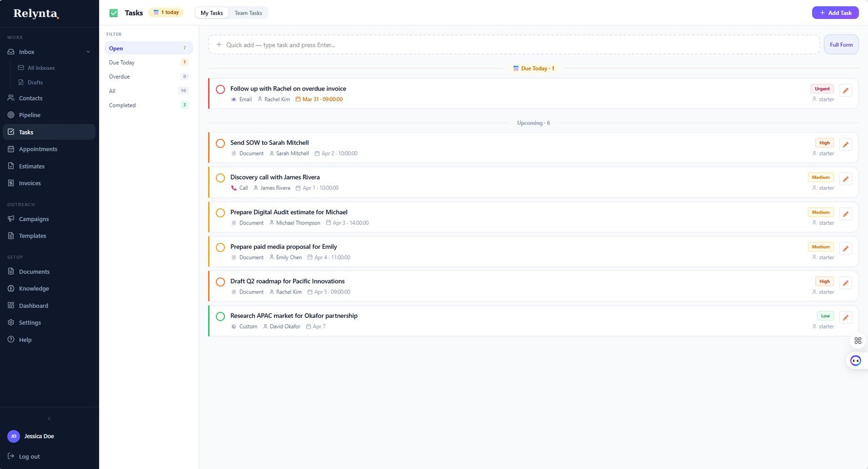Mark Discovery call with James Rivera complete
This screenshot has width=868, height=469.
coord(220,178)
